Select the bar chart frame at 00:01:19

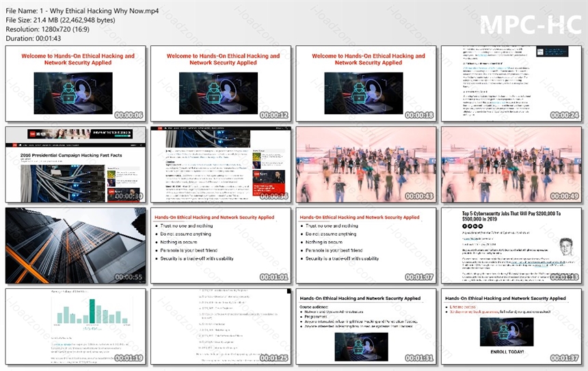75,327
